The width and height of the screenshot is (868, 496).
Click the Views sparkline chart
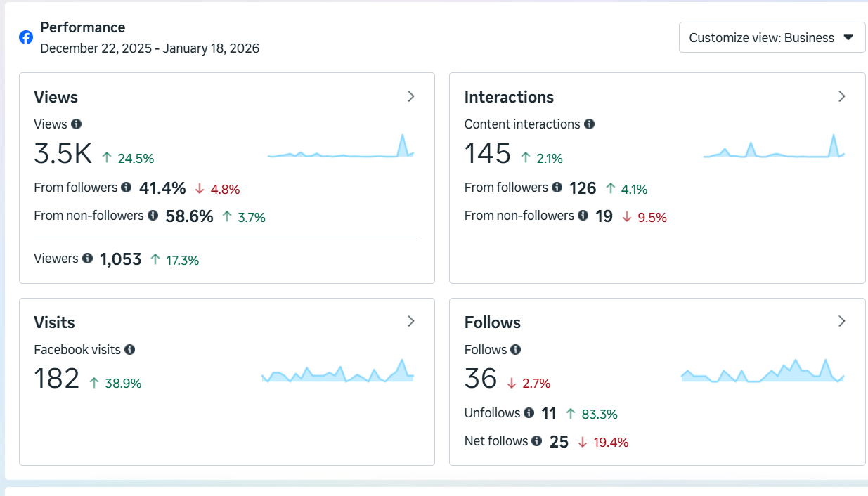tap(341, 149)
